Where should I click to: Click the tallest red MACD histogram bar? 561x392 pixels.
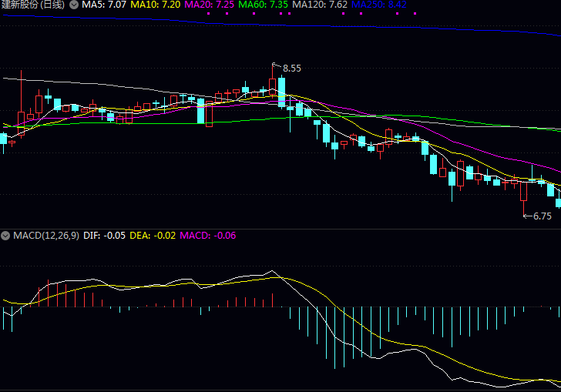click(x=49, y=293)
